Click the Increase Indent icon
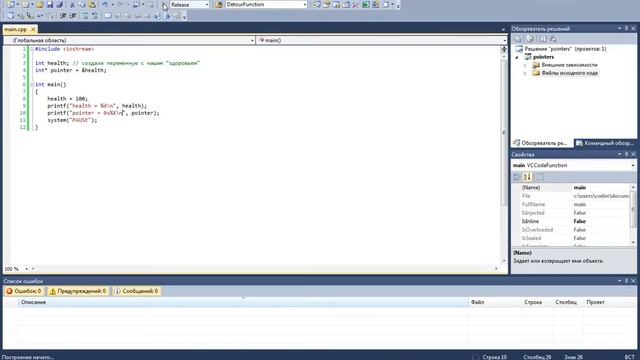 tap(73, 16)
